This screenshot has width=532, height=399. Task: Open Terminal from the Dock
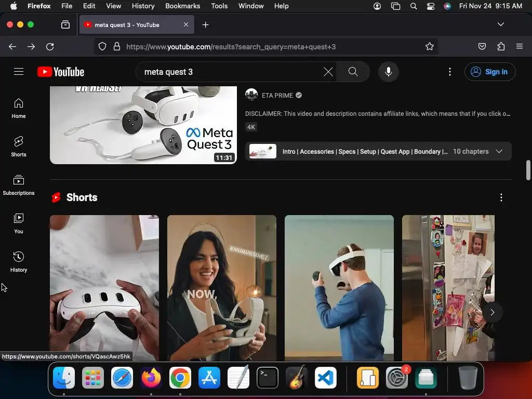268,378
